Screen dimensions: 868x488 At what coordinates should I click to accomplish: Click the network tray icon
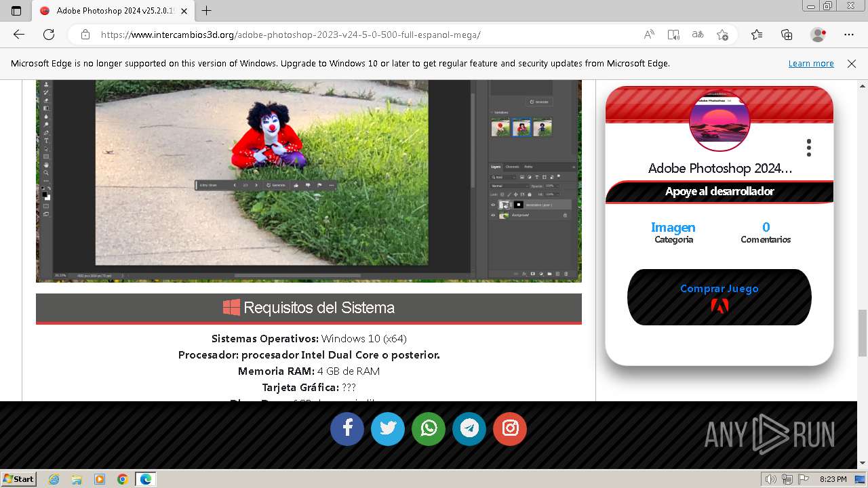click(x=787, y=479)
